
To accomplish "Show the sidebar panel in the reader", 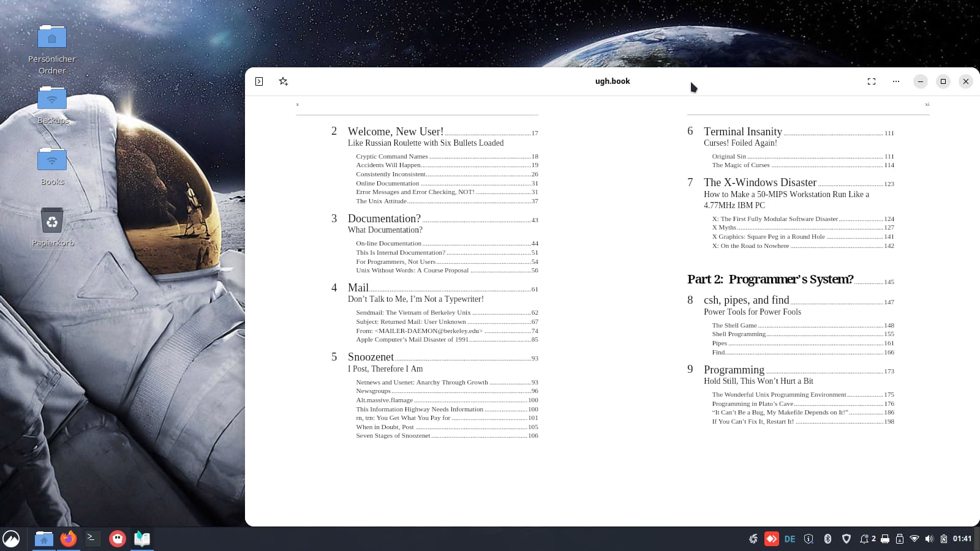I will (x=259, y=81).
